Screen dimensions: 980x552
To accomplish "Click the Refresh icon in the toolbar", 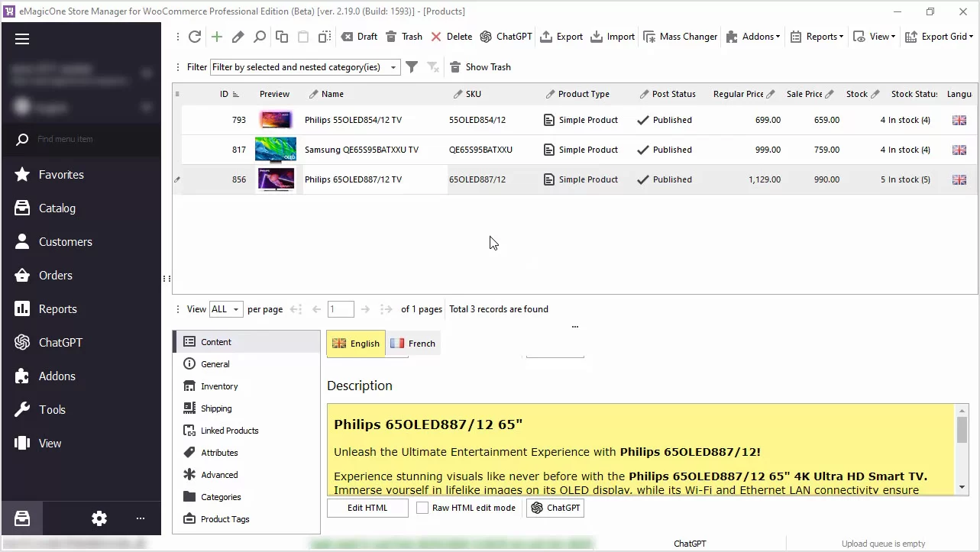I will point(195,37).
